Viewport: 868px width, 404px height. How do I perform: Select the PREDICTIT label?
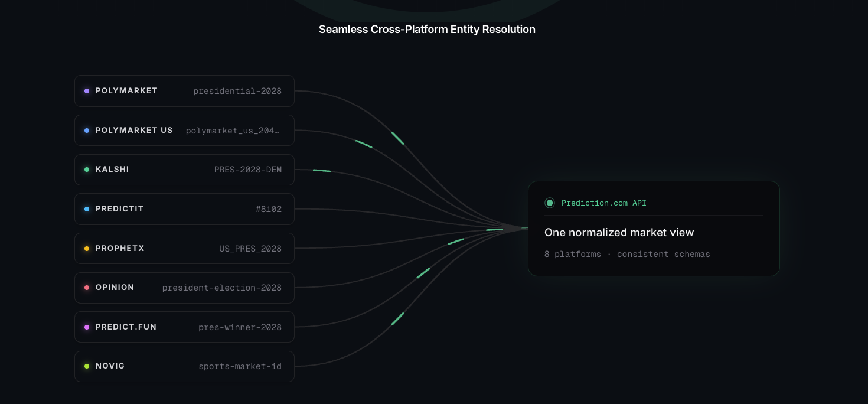pyautogui.click(x=120, y=209)
